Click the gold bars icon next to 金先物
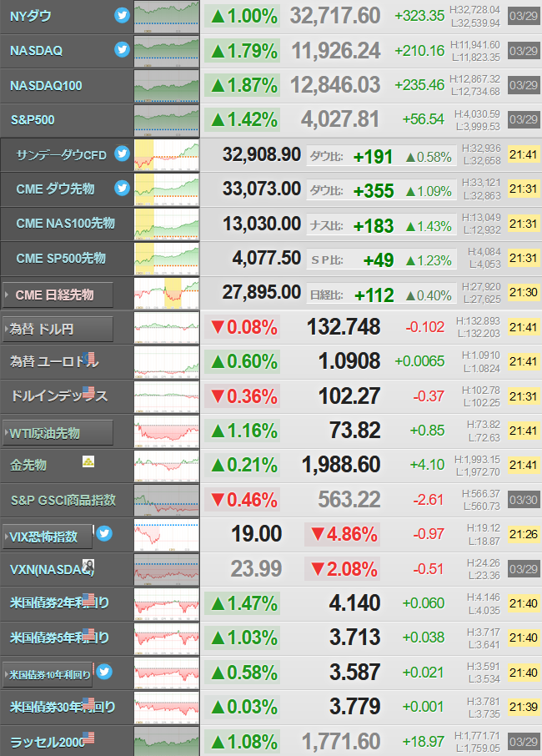The height and width of the screenshot is (756, 542). pos(88,461)
